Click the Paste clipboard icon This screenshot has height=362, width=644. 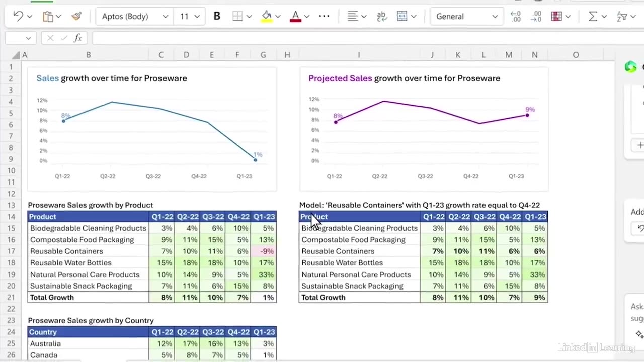[x=48, y=17]
